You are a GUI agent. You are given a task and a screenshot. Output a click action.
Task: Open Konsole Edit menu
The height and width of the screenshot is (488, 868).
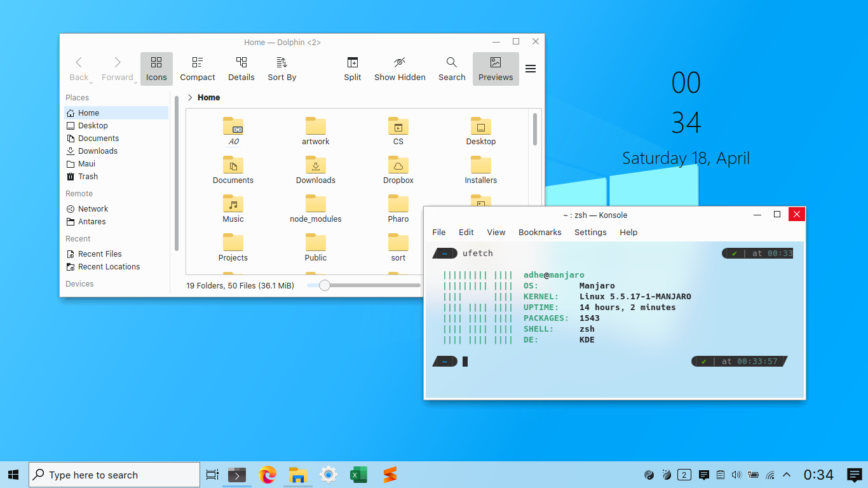[x=466, y=232]
